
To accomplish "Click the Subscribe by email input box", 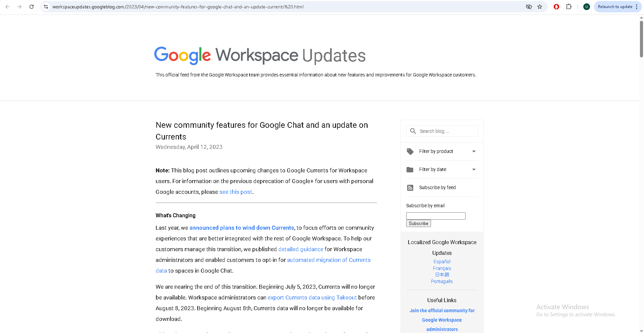I will [436, 216].
